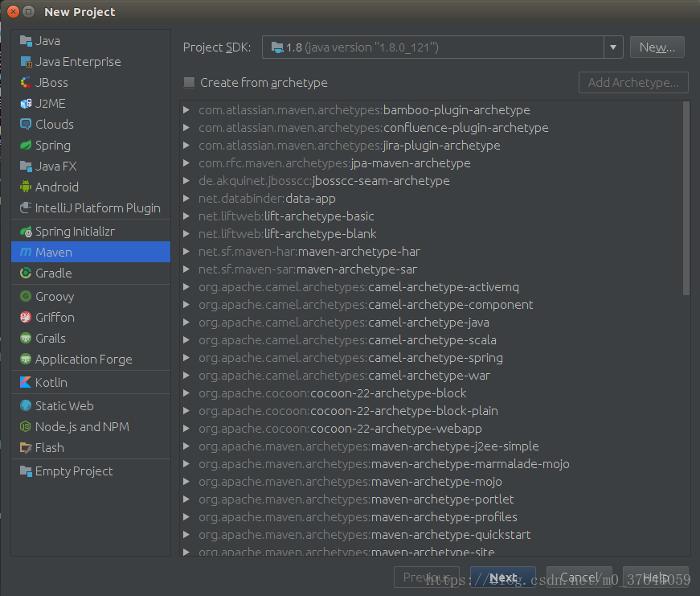
Task: Select maven-archetype-j2ee-simple row
Action: coord(432,446)
